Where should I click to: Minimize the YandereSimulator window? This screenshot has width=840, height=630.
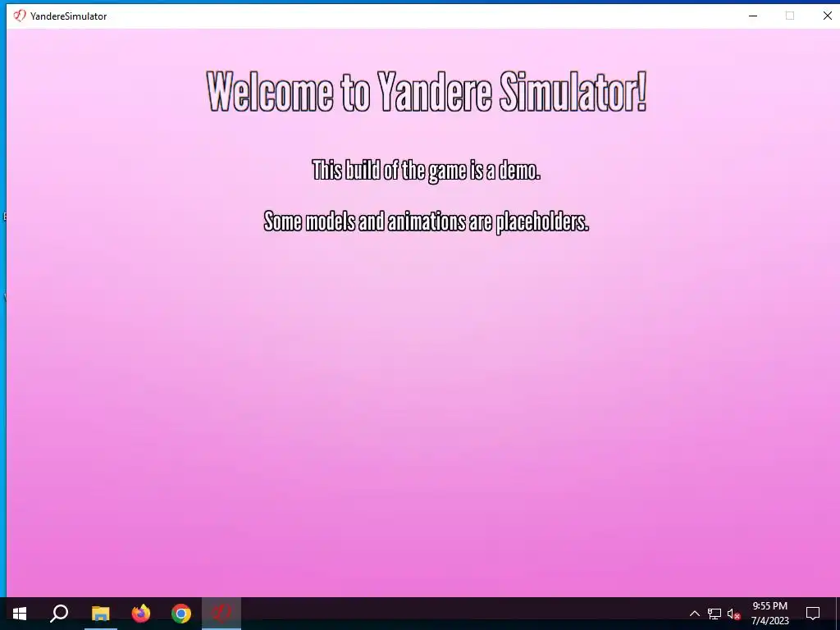pyautogui.click(x=753, y=16)
